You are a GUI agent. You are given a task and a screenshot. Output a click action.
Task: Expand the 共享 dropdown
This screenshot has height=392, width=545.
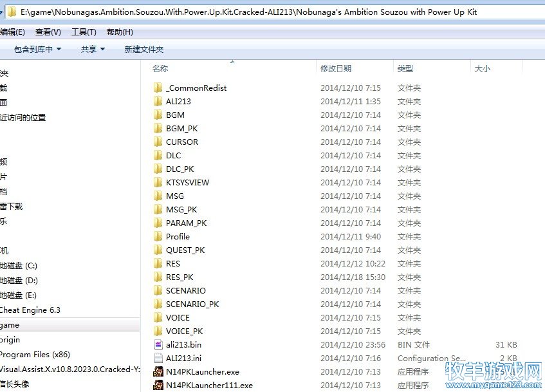coord(93,49)
